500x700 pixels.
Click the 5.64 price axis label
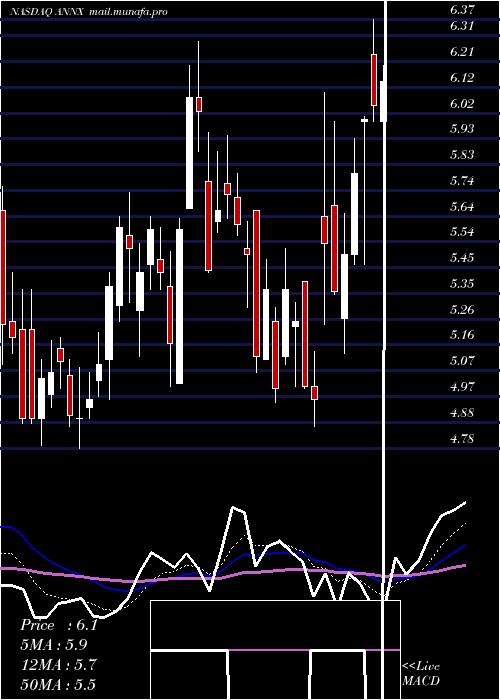point(462,206)
